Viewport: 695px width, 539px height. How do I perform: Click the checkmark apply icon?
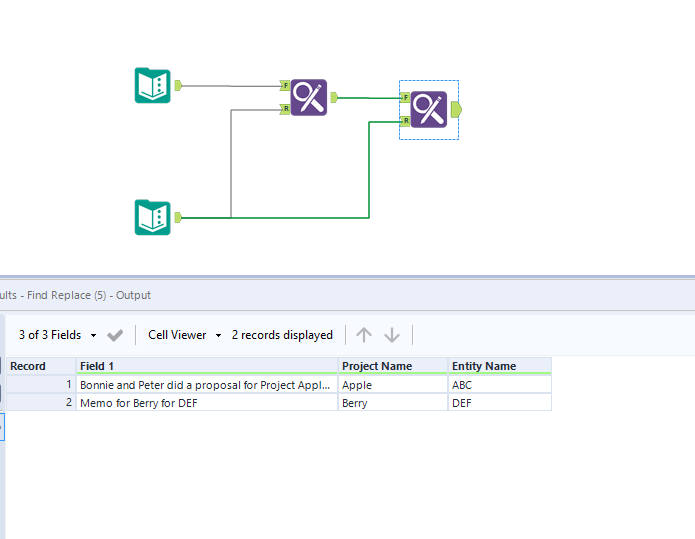click(x=115, y=335)
